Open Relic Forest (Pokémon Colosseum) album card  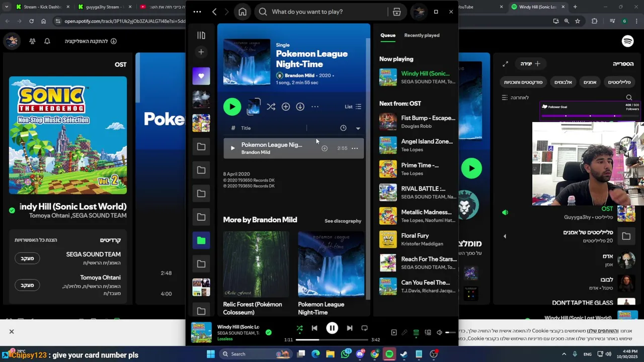pos(256,274)
